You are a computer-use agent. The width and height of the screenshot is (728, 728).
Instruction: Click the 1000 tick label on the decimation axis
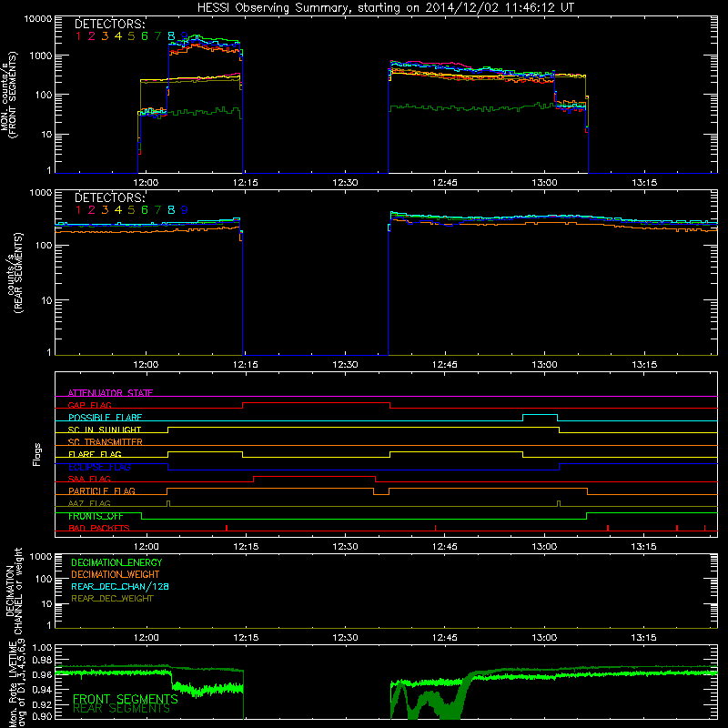pos(41,557)
